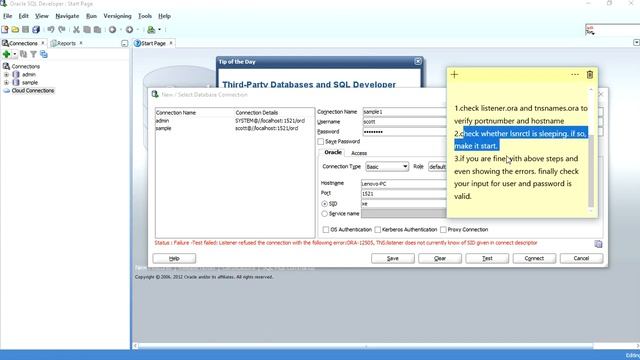Click the Connection Name input field

pos(404,111)
